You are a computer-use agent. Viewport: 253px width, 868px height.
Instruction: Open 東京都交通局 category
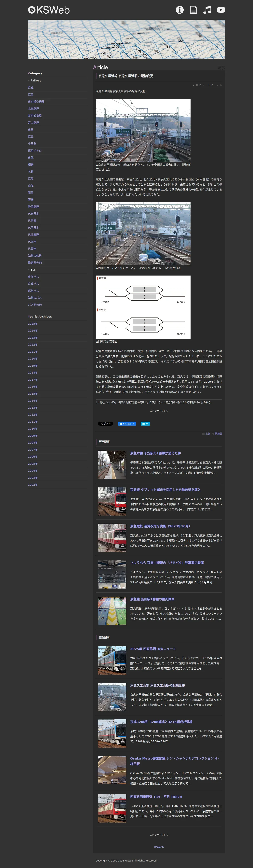pyautogui.click(x=36, y=102)
